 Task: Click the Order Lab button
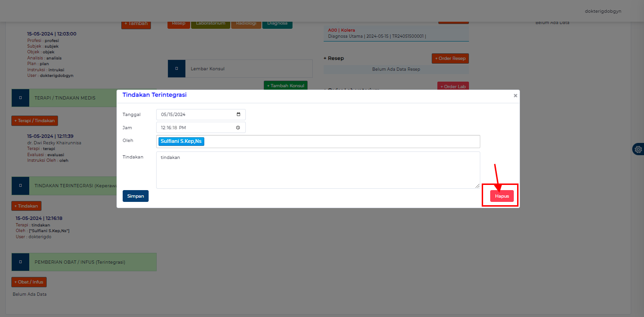point(452,86)
